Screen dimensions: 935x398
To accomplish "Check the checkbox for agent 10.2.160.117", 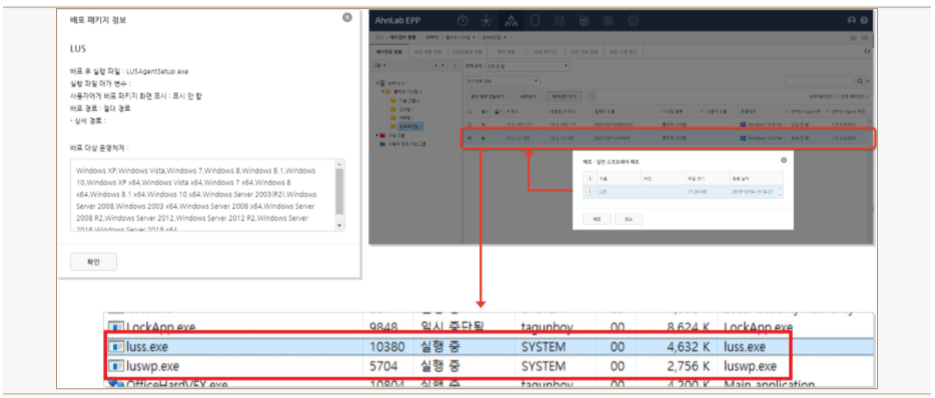I will 470,125.
